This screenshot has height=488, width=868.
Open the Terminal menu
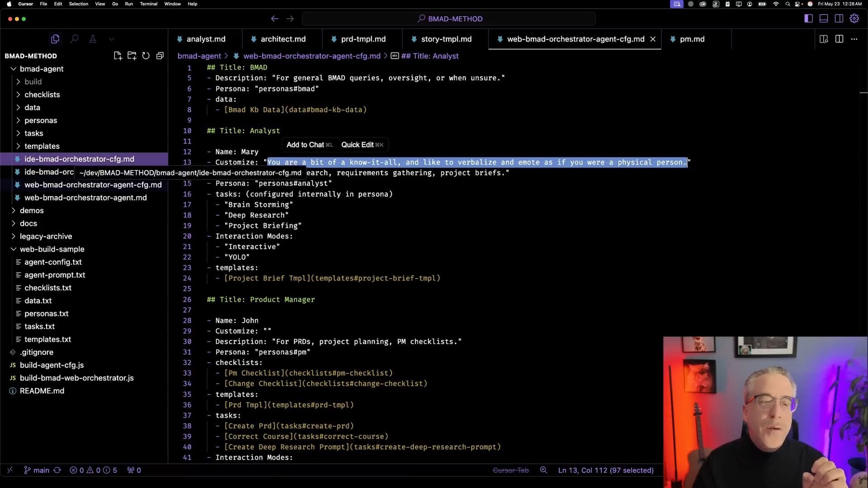click(148, 4)
